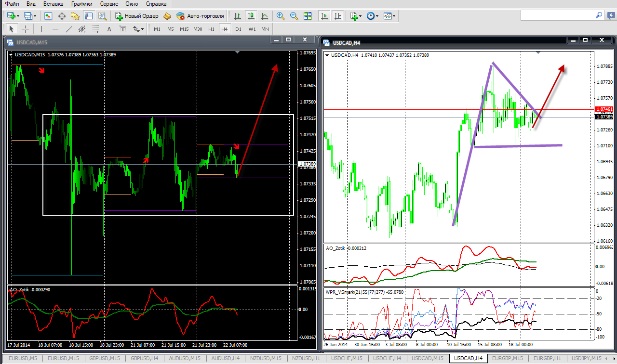
Task: Open the indicators list dropdown
Action: click(x=360, y=16)
